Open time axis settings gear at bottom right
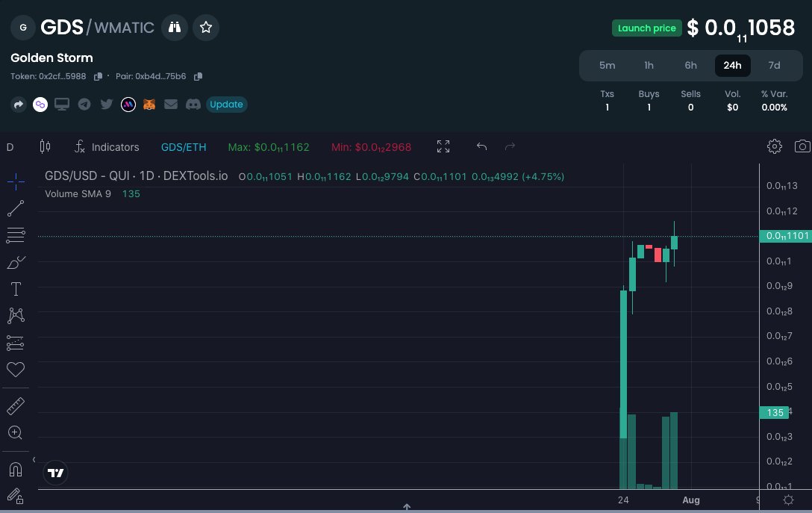This screenshot has width=812, height=513. 788,500
